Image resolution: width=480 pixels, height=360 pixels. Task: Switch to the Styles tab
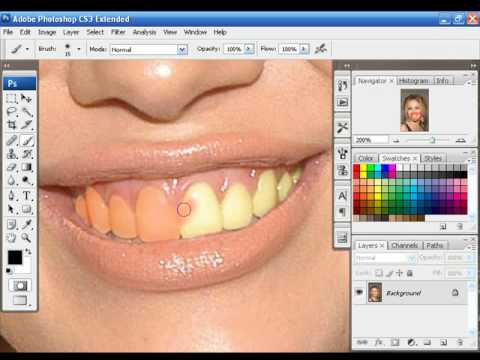433,158
